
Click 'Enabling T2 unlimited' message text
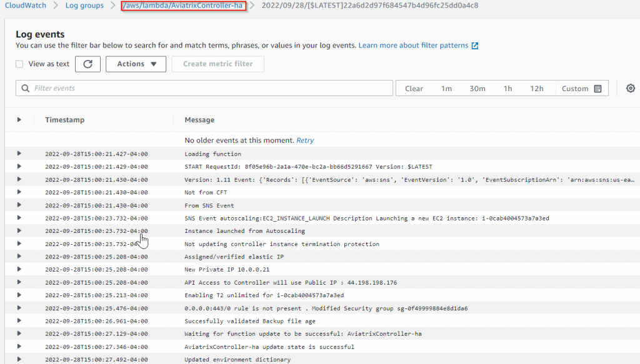click(x=264, y=295)
